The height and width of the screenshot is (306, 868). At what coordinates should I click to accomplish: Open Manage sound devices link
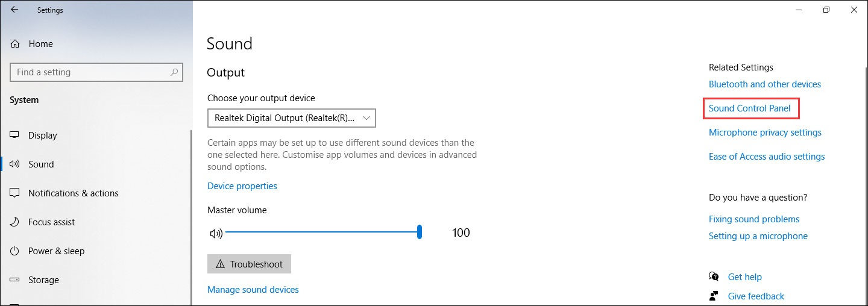[x=253, y=290]
